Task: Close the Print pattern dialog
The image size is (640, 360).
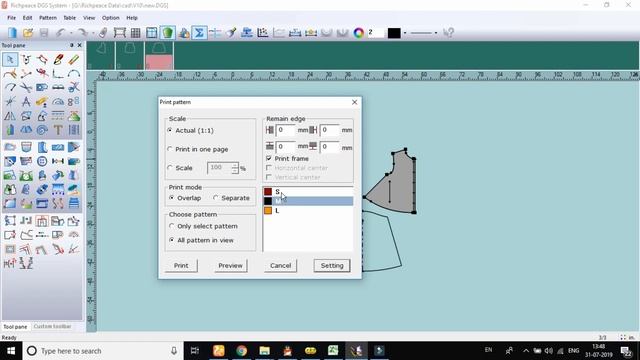Action: (354, 102)
